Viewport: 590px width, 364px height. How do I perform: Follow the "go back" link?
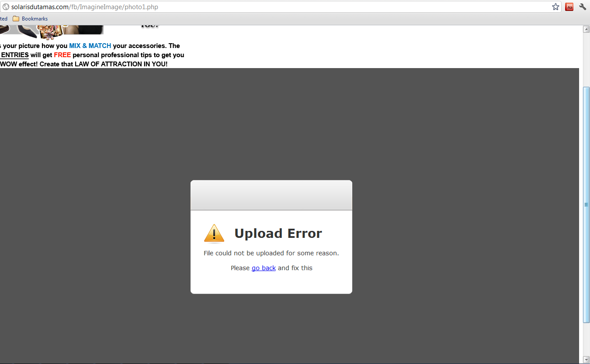point(264,268)
